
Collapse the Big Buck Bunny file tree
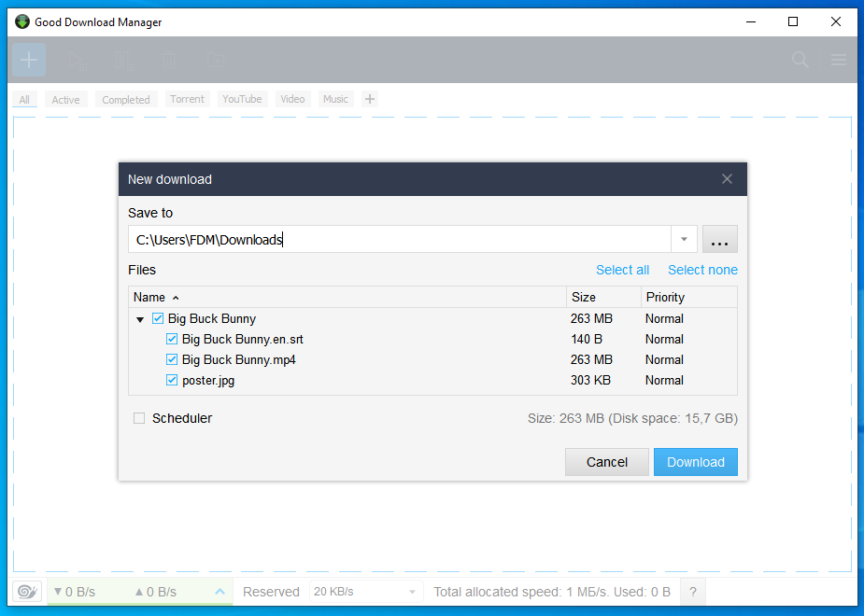click(139, 318)
